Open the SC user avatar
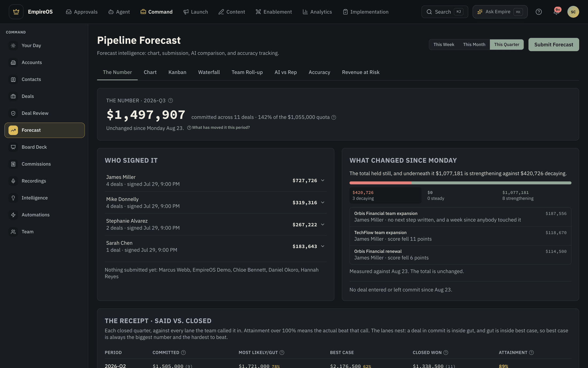This screenshot has height=368, width=588. tap(573, 12)
